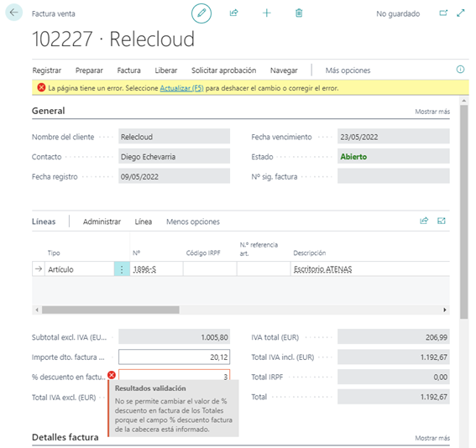Click the Actualizar (F5) link
This screenshot has width=476, height=448.
[181, 88]
